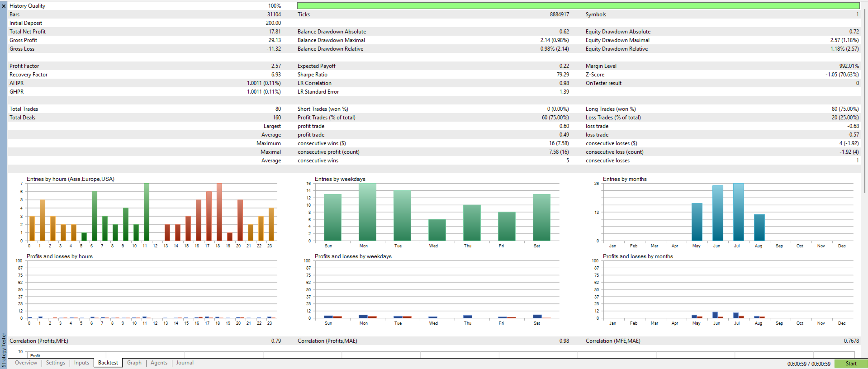Open the Inputs tab
This screenshot has height=369, width=868.
coord(81,363)
